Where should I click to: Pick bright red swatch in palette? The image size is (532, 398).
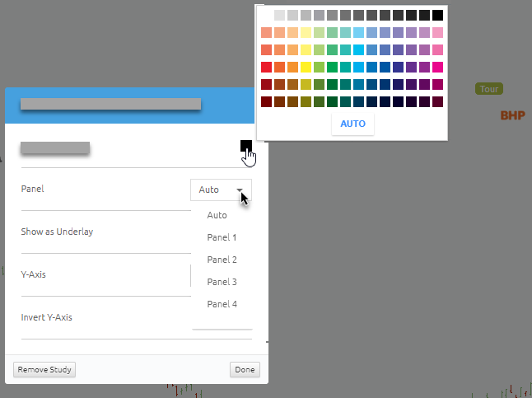pos(266,68)
